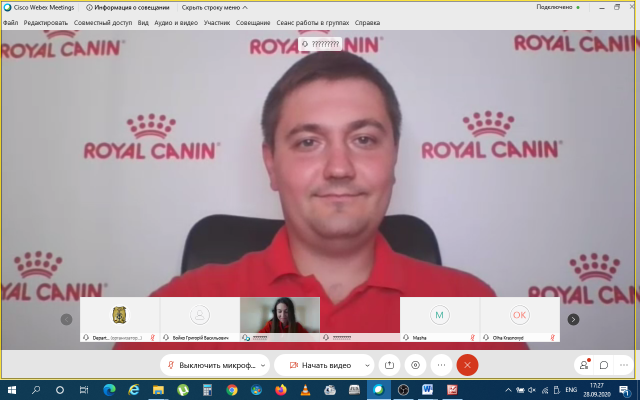Open the chat panel

click(604, 365)
